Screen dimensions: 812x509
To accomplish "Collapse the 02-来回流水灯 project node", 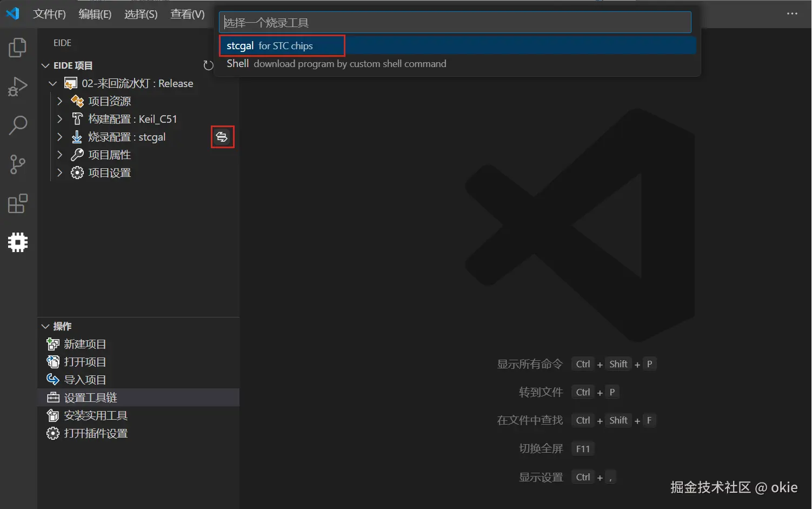I will (x=53, y=83).
